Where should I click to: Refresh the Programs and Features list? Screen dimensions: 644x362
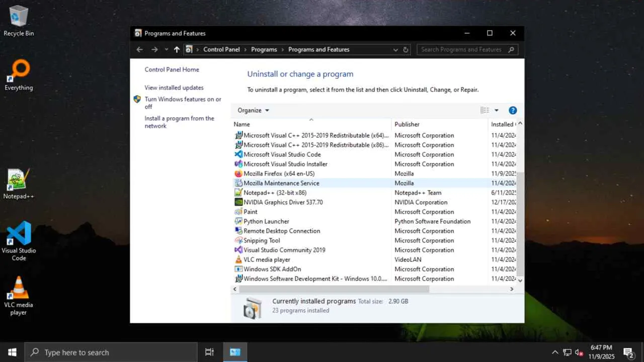[406, 49]
